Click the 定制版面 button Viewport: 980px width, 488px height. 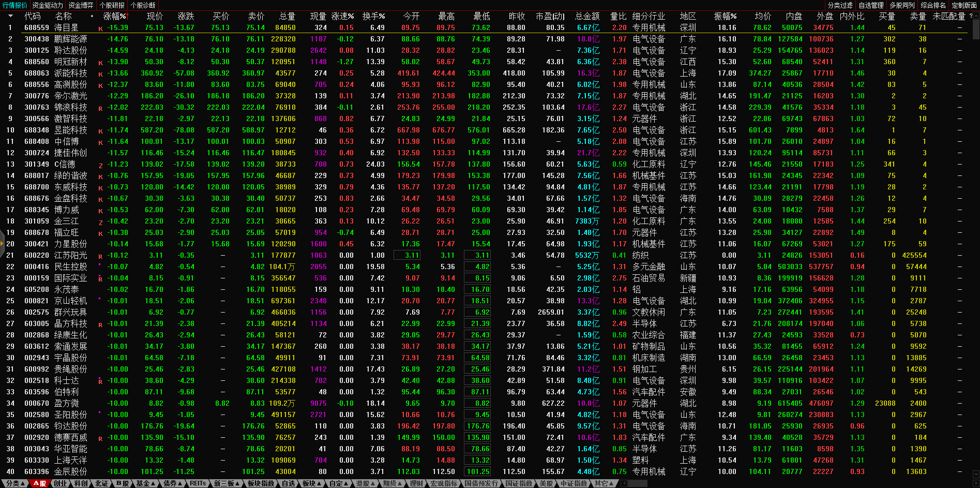(964, 5)
